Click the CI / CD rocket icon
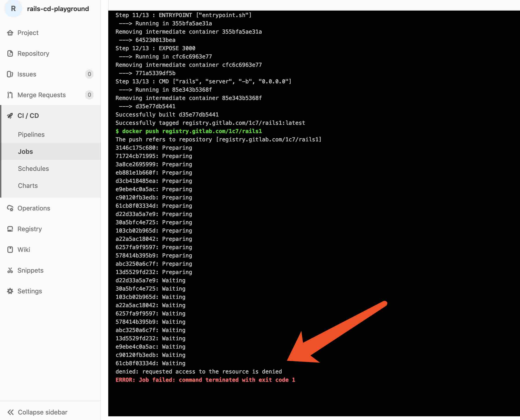 click(x=10, y=116)
